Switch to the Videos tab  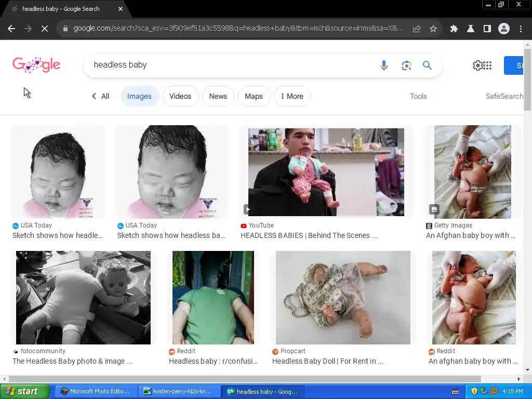[x=180, y=96]
